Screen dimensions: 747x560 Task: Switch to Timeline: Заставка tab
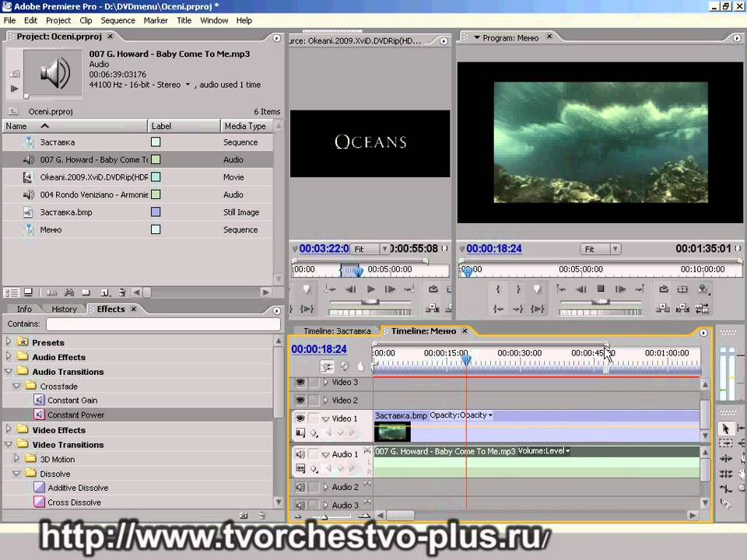[337, 331]
